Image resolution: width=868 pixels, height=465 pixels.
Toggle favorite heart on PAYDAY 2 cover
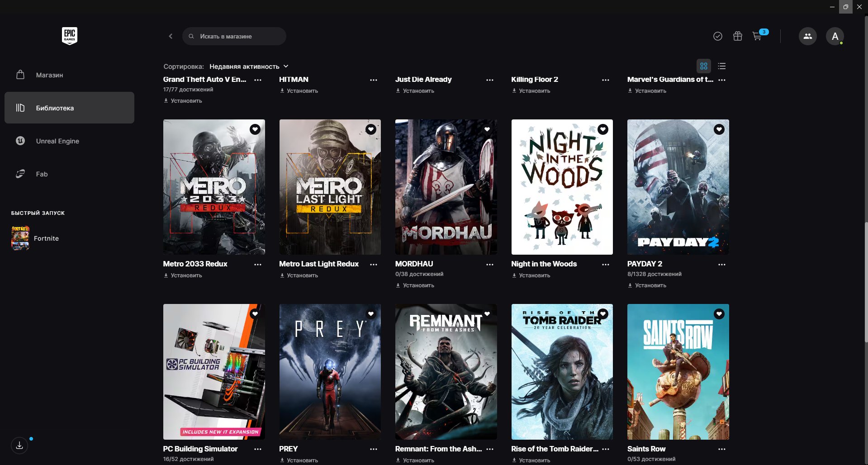pos(719,129)
